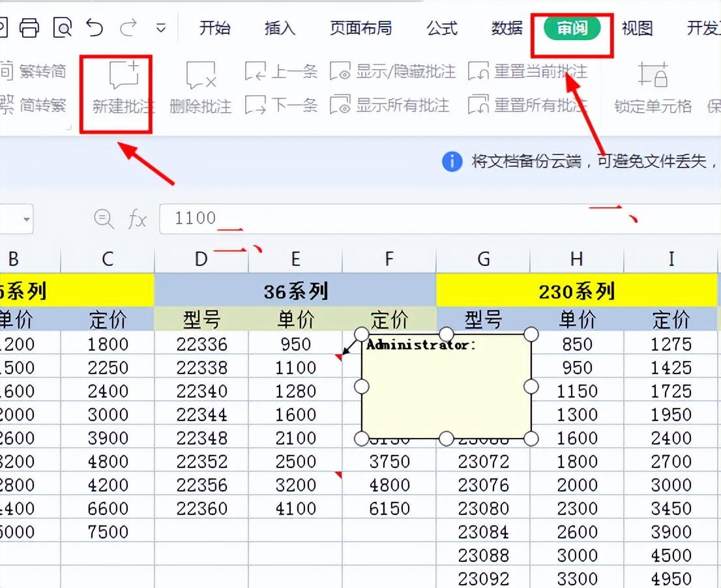Image resolution: width=721 pixels, height=588 pixels.
Task: Open Print Preview icon with magnifier
Action: click(63, 27)
